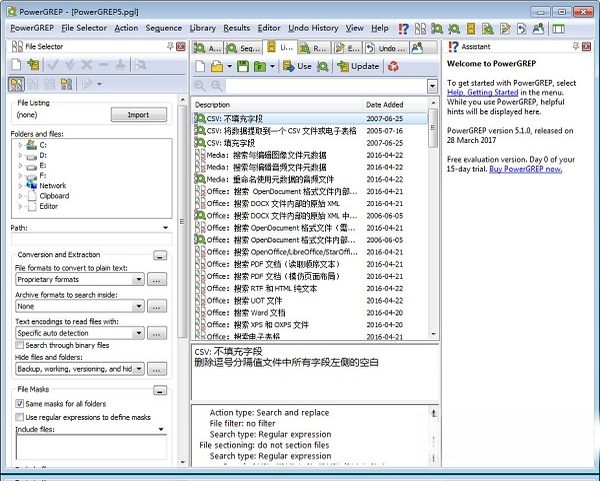Open the Help, Getting Started link
600x481 pixels.
tap(483, 92)
